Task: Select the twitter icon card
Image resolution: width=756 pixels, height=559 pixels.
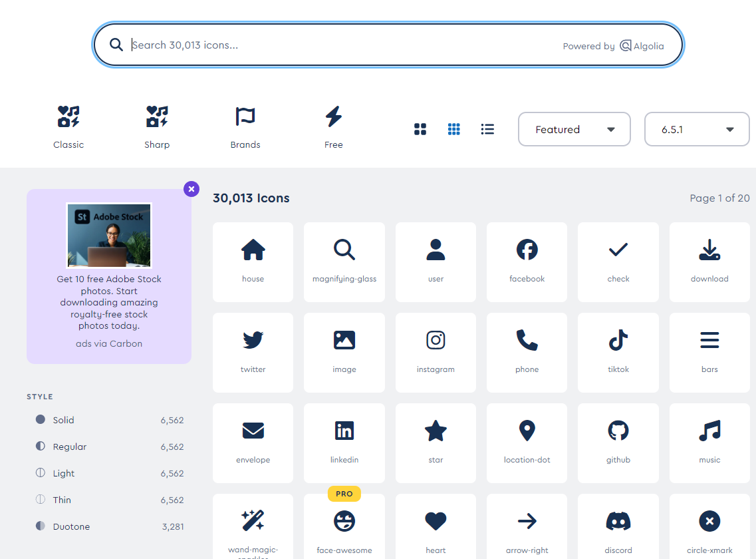Action: pyautogui.click(x=253, y=353)
